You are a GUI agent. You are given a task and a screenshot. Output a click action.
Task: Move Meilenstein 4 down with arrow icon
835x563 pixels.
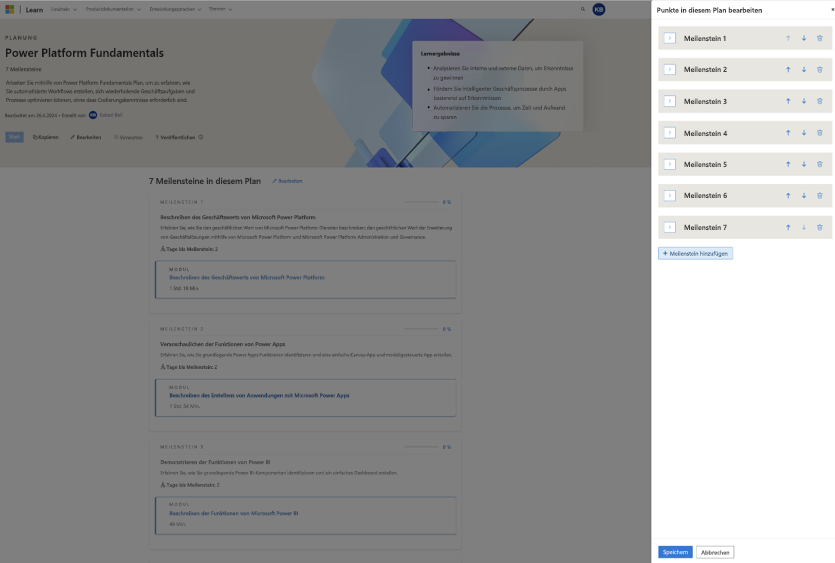(804, 133)
